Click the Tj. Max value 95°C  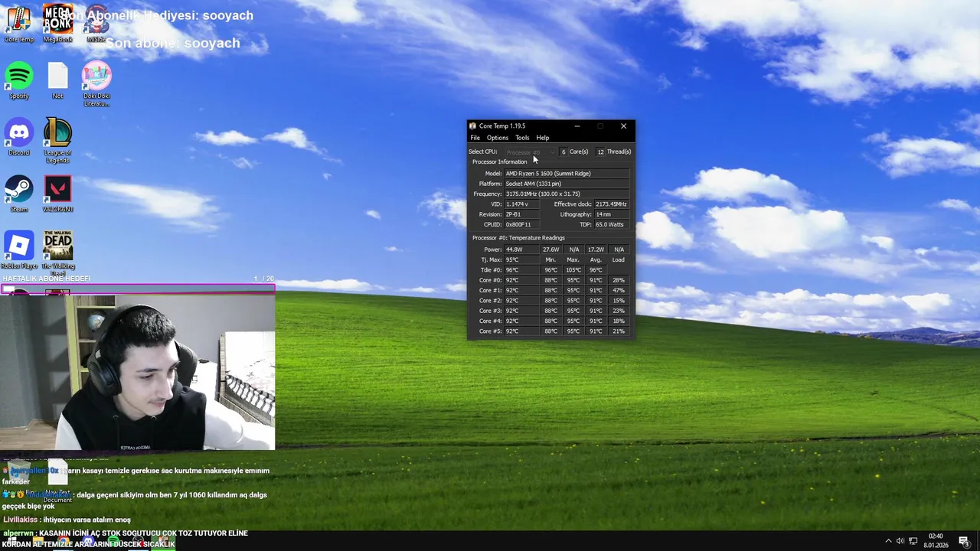click(x=521, y=259)
